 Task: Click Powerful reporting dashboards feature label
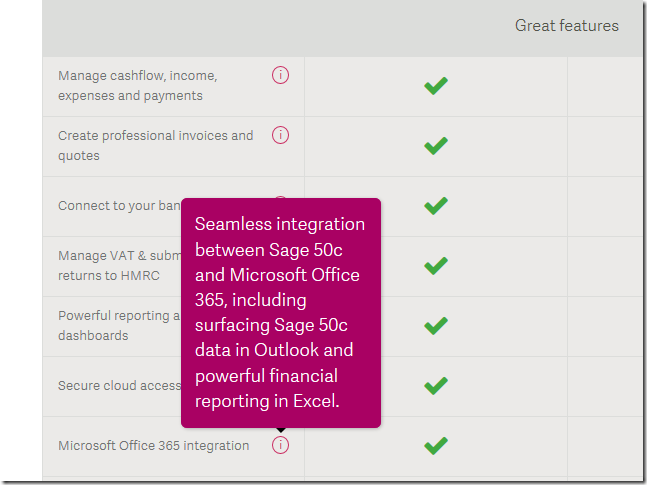(119, 325)
